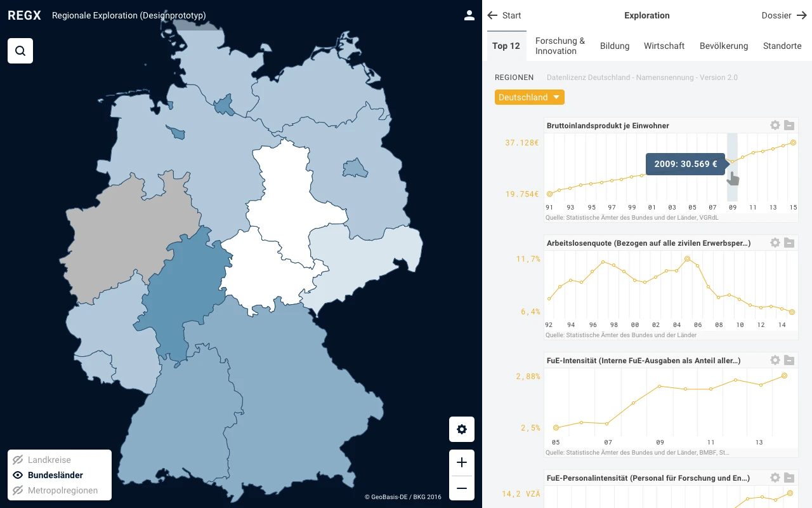Viewport: 812px width, 508px height.
Task: Select the Wirtschaft tab
Action: [x=664, y=46]
